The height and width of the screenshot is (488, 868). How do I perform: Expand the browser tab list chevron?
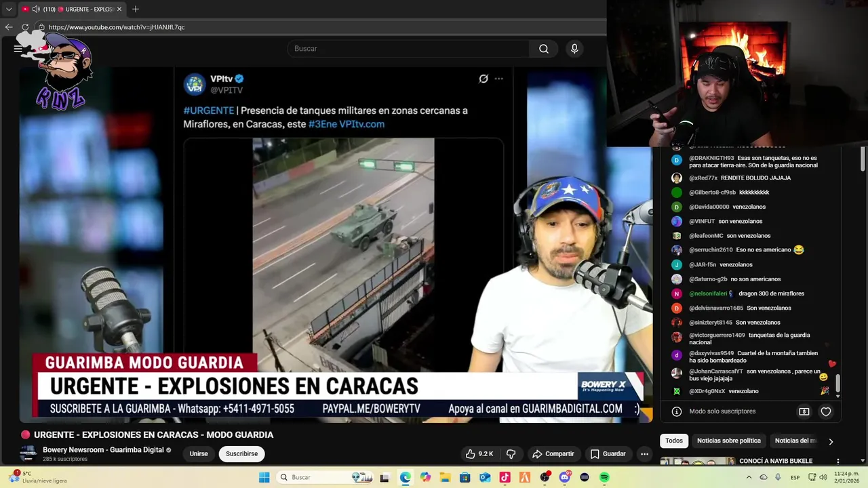point(9,9)
